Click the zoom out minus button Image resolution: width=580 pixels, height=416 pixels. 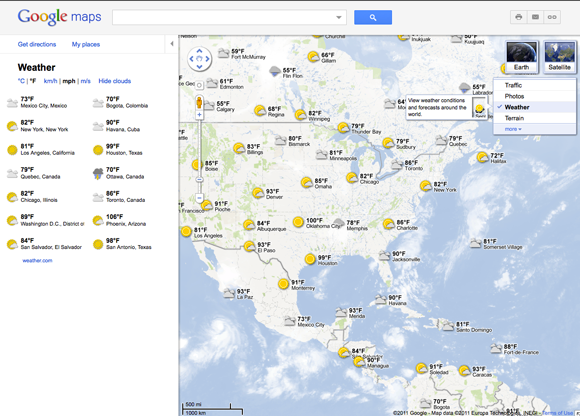[x=199, y=198]
